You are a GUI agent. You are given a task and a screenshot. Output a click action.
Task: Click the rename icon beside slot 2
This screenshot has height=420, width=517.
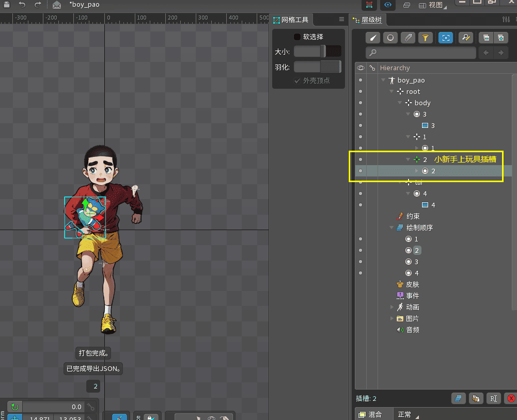493,398
